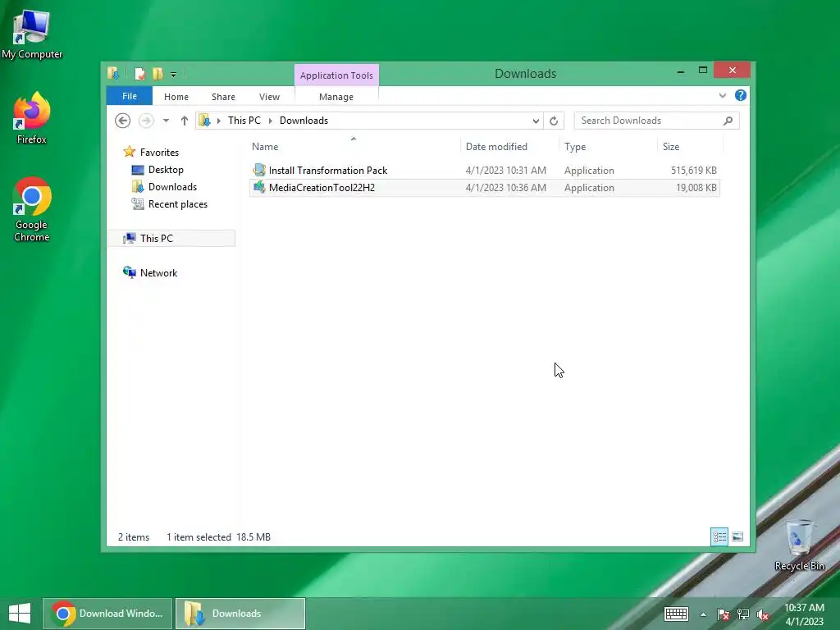Click the muted volume tray icon

tap(762, 614)
